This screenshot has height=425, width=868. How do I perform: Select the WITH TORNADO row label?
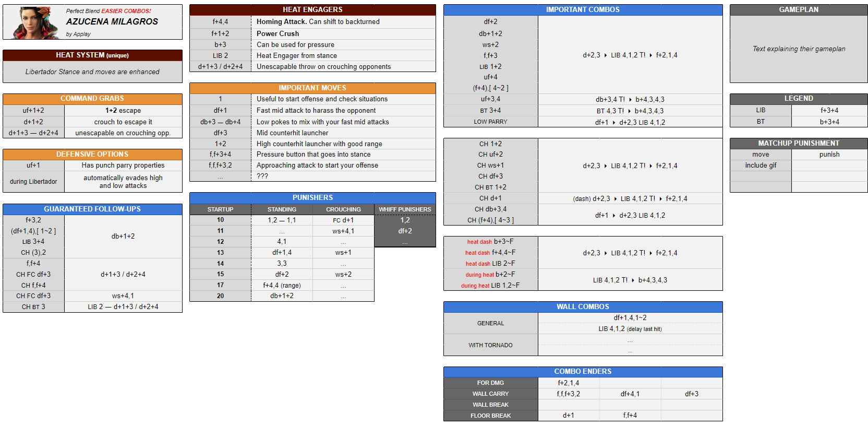click(x=490, y=345)
